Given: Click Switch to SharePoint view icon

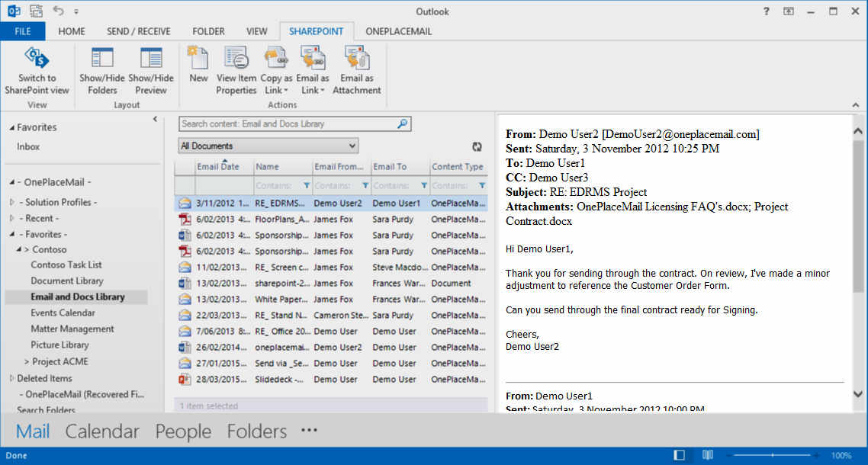Looking at the screenshot, I should (37, 59).
